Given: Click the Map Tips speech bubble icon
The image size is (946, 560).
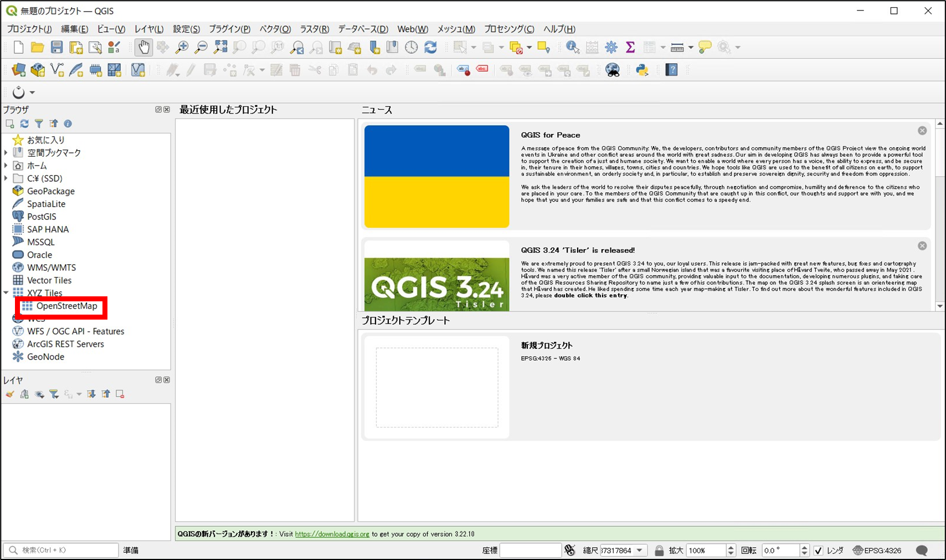Looking at the screenshot, I should 705,48.
